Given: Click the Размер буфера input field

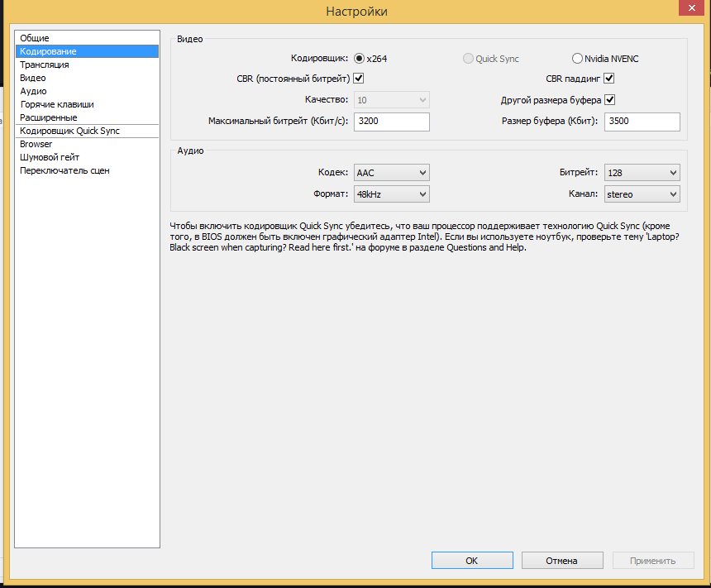Looking at the screenshot, I should tap(642, 122).
